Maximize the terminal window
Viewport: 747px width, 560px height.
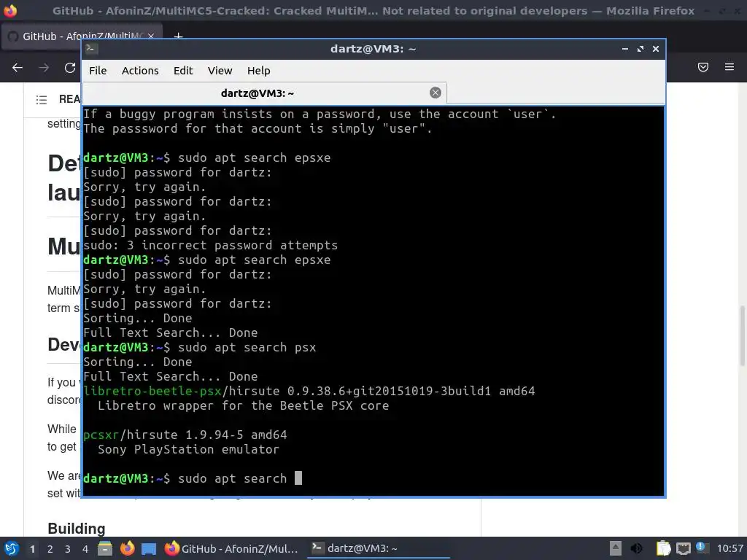pos(640,49)
